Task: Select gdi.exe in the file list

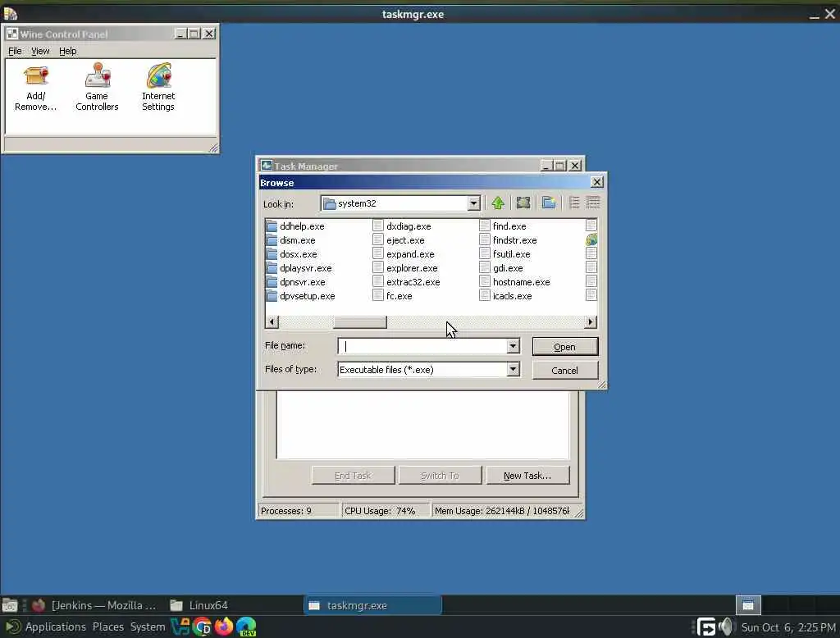Action: pyautogui.click(x=508, y=268)
